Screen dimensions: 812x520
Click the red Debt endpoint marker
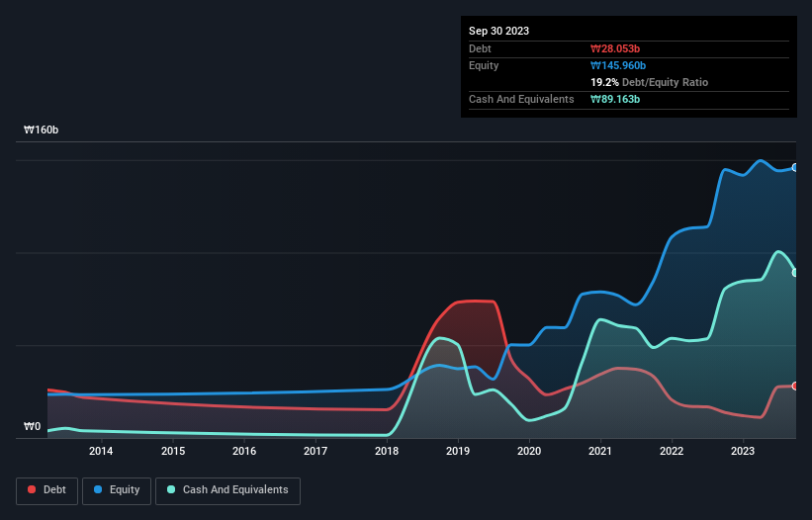(795, 386)
